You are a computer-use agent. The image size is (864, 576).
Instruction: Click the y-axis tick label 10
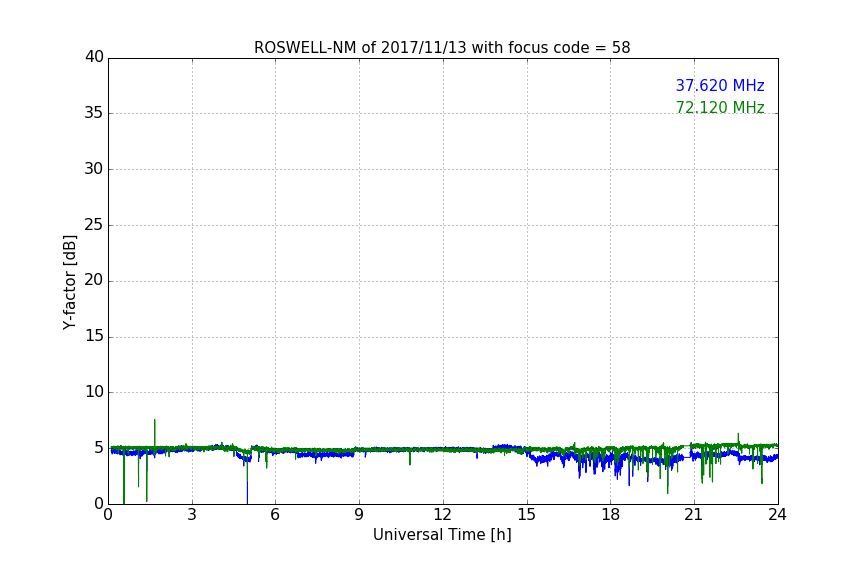coord(94,392)
